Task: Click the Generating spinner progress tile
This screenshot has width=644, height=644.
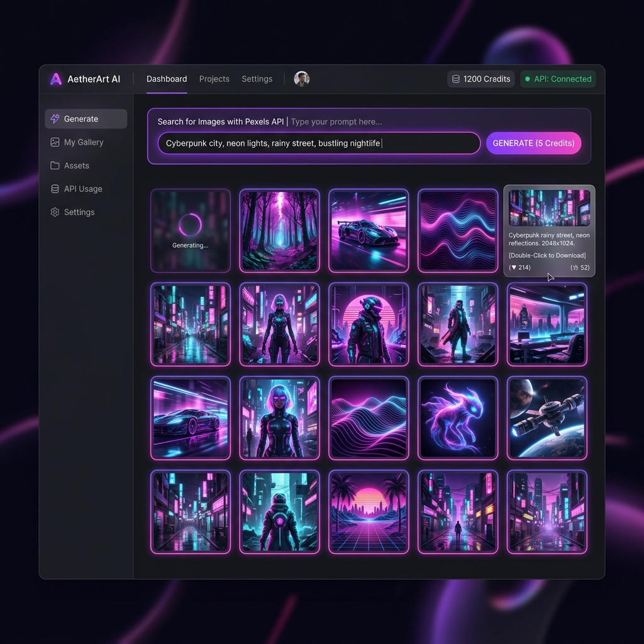Action: (x=191, y=230)
